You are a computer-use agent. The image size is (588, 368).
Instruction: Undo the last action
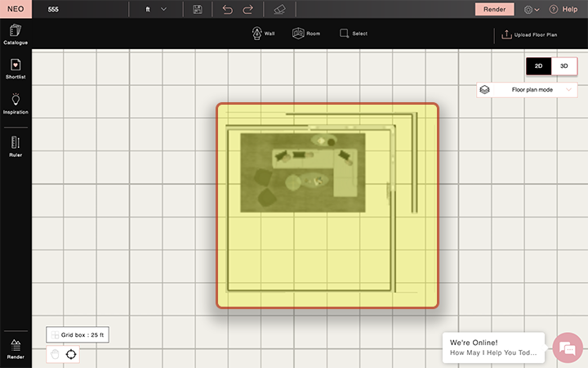click(x=227, y=9)
